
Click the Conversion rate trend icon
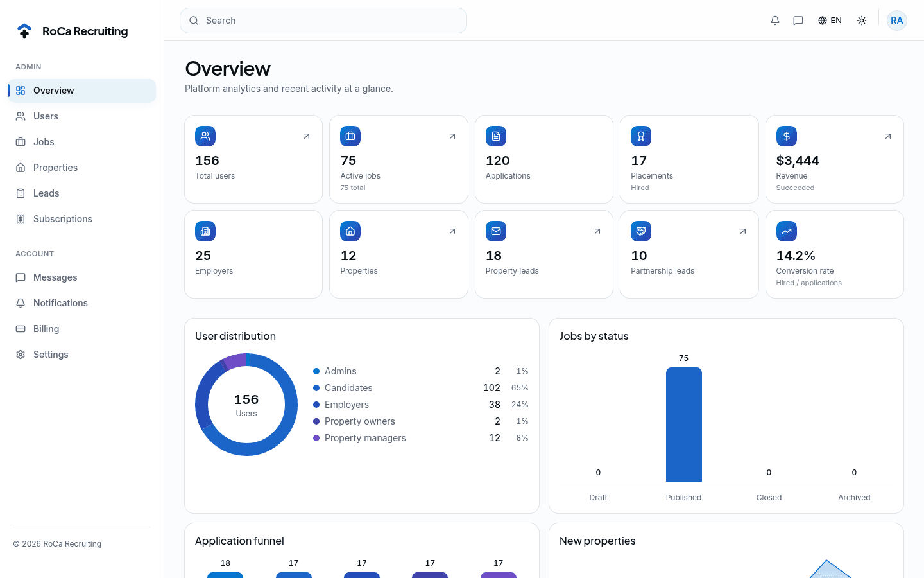click(x=787, y=231)
